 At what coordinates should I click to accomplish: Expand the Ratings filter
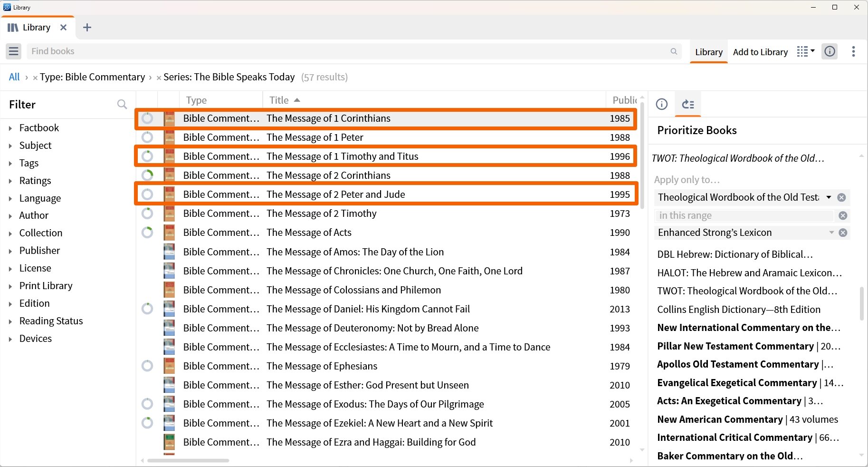point(10,181)
